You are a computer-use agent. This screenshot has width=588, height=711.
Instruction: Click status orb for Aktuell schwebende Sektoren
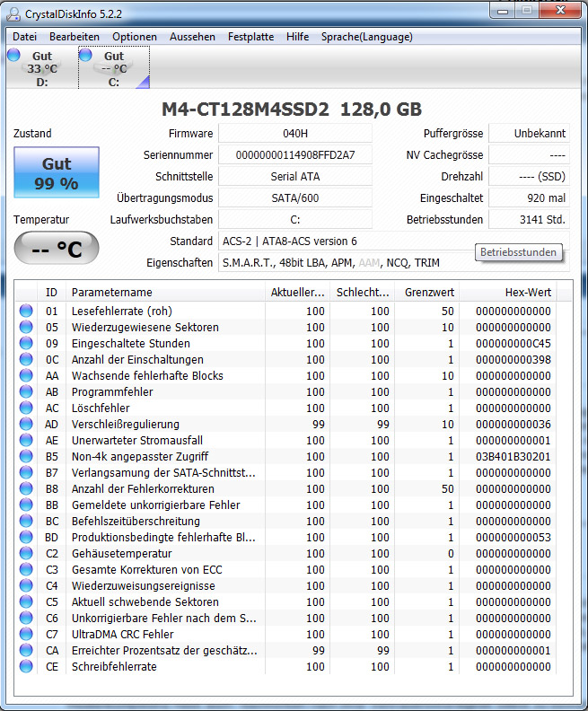point(26,601)
